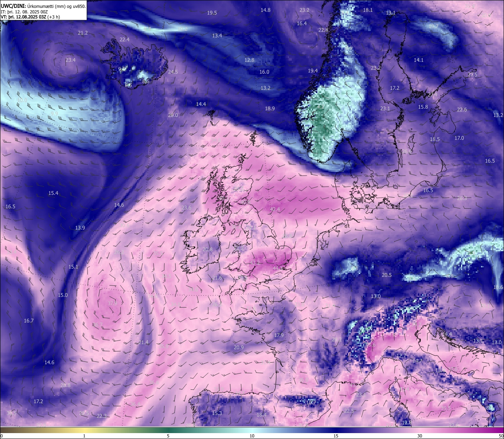Click the VT valid time line reading 03Z

(30, 17)
